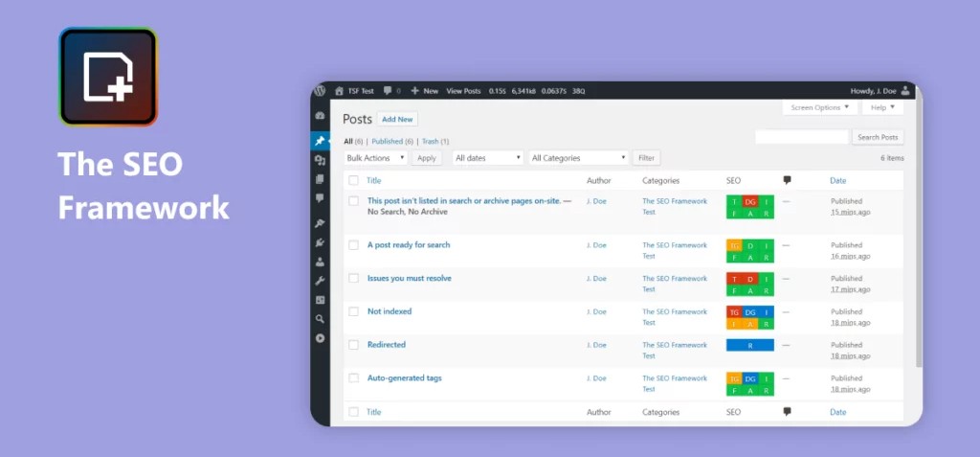Screen dimensions: 980x457
Task: Open 'Issues you must resolve' post
Action: [x=410, y=278]
